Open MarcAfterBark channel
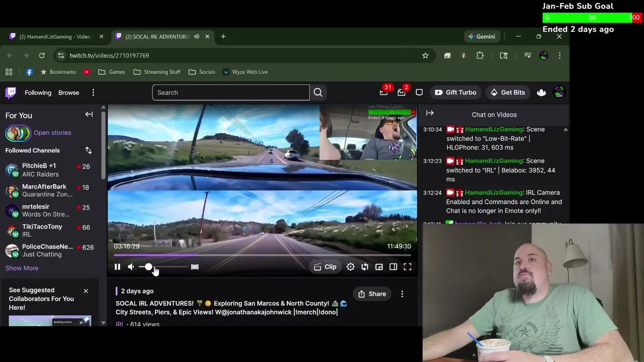 (50, 190)
